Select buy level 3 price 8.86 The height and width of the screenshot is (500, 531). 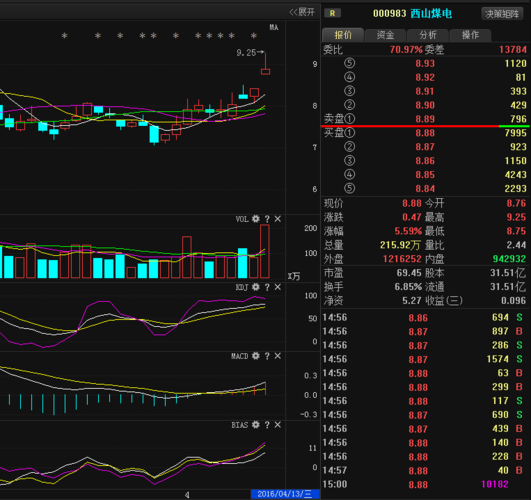(x=425, y=161)
